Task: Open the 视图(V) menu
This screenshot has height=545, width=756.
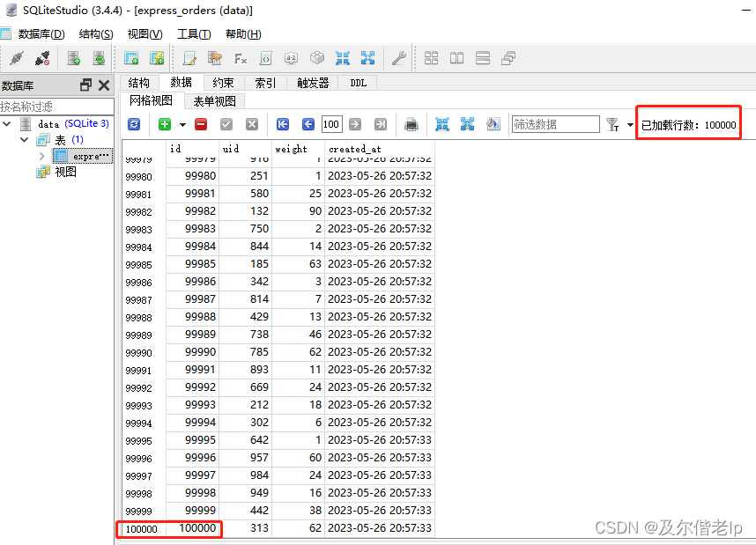Action: pos(145,34)
